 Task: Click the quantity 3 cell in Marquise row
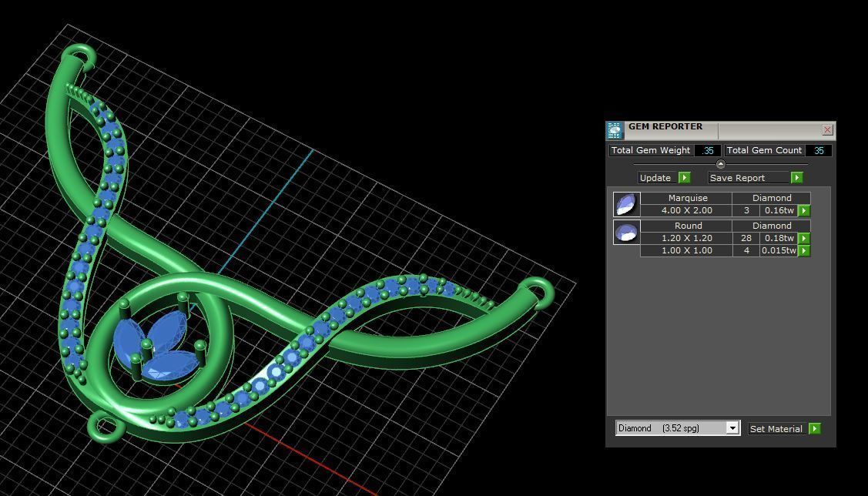pos(746,210)
